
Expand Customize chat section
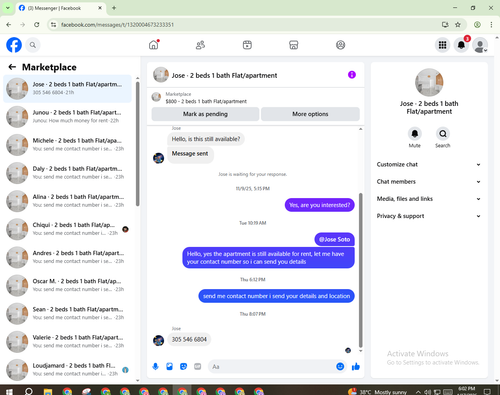429,164
